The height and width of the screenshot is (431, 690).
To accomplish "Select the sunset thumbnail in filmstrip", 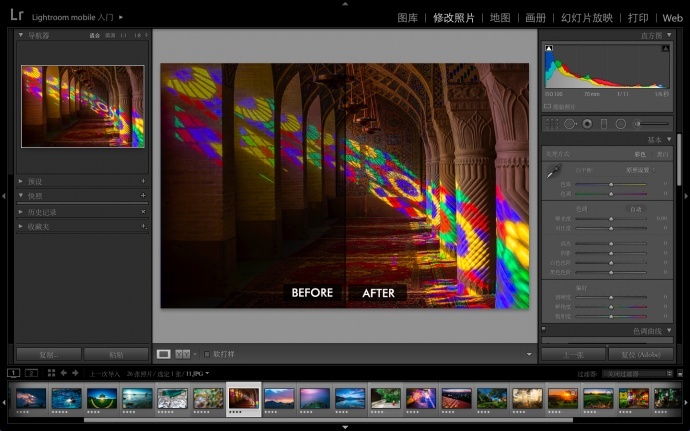I will pos(562,398).
